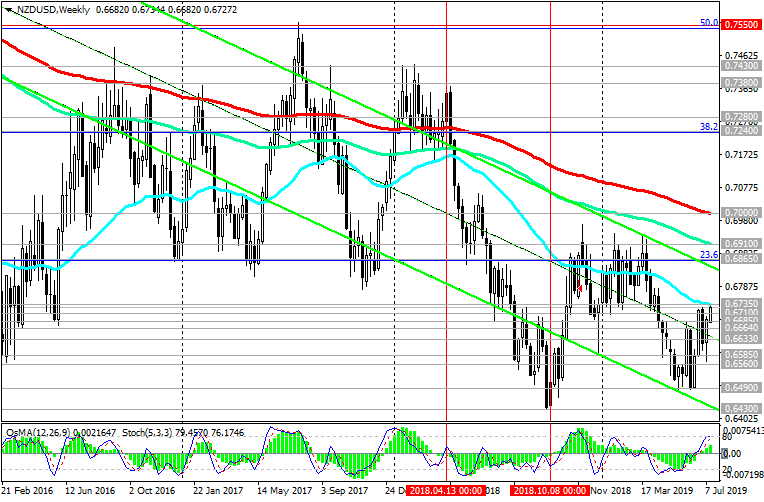Click the red 2018.04.13 00:00 date marker

(x=446, y=490)
